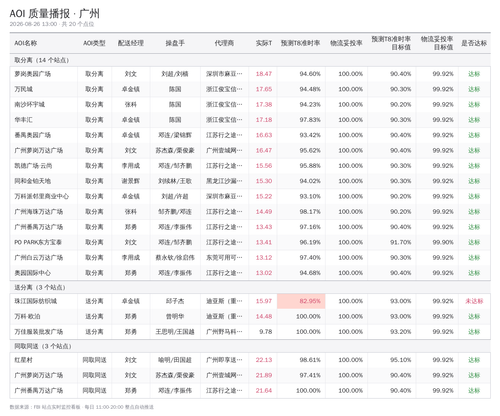This screenshot has height=416, width=500.
Task: Click the AOI name 萝岗奥园广场
Action: pos(33,74)
